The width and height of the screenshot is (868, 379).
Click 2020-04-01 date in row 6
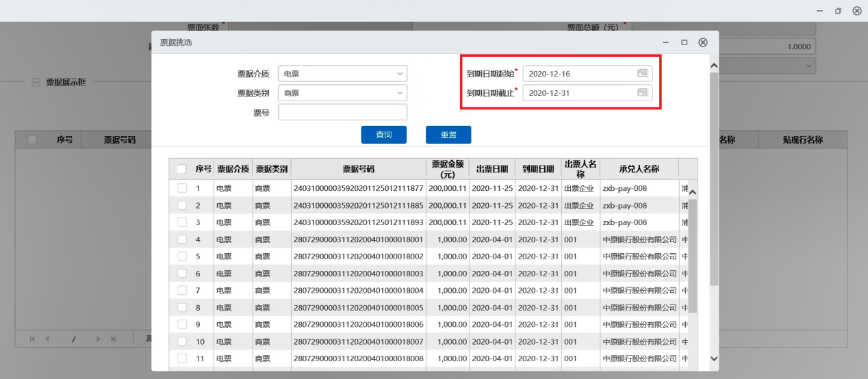coord(492,273)
